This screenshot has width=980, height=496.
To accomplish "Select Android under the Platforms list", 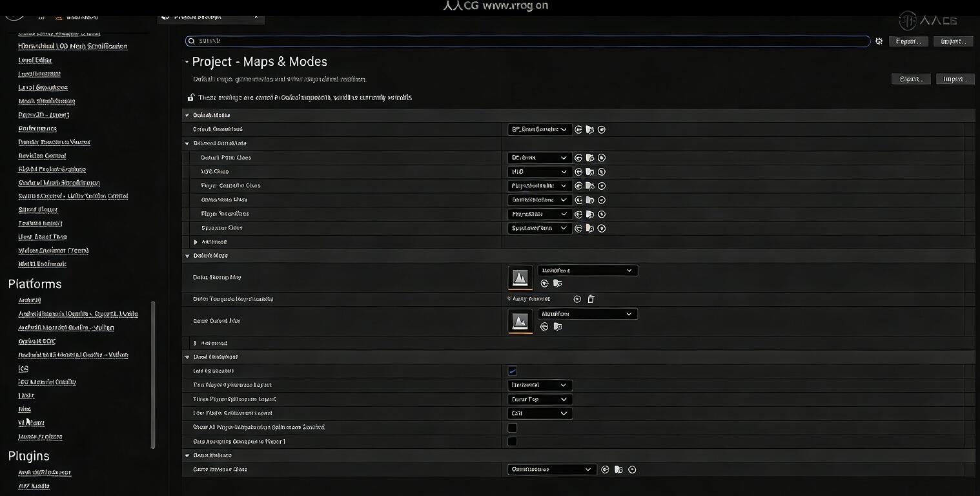I will click(30, 300).
